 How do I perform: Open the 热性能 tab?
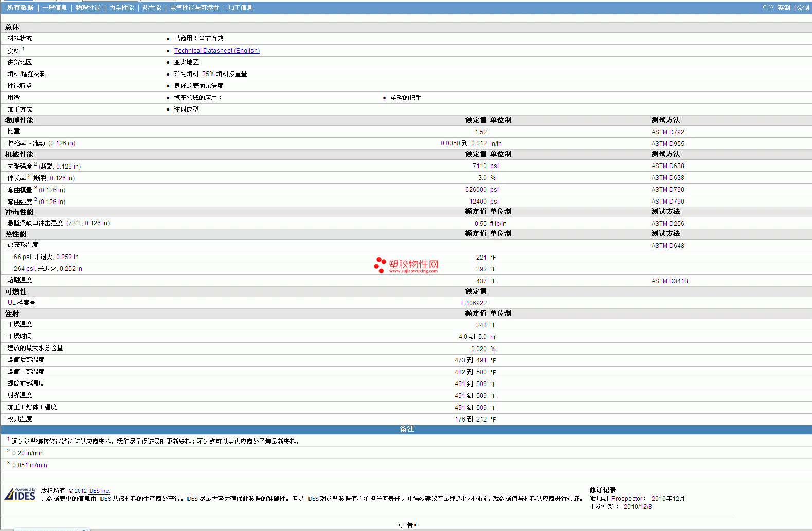pos(152,8)
